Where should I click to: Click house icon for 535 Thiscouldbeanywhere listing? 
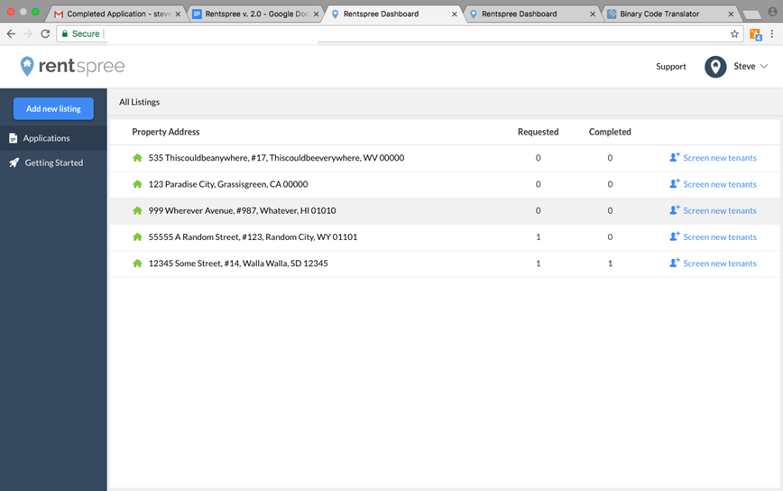point(137,158)
